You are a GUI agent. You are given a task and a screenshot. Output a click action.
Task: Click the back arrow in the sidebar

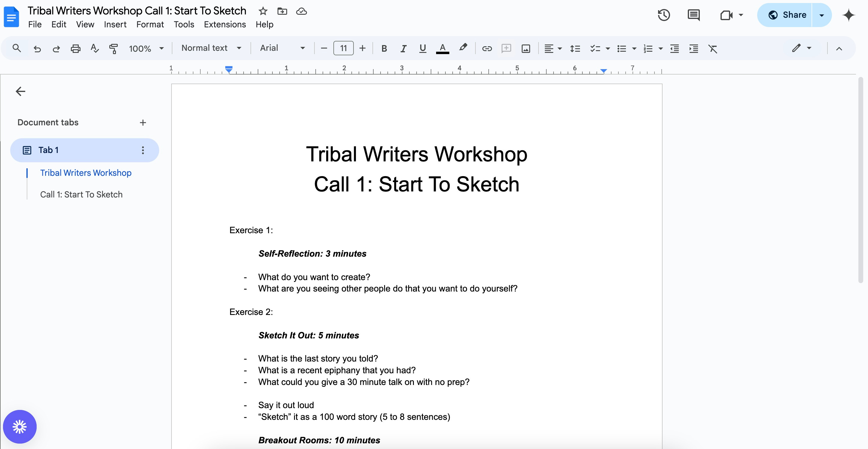(x=20, y=91)
